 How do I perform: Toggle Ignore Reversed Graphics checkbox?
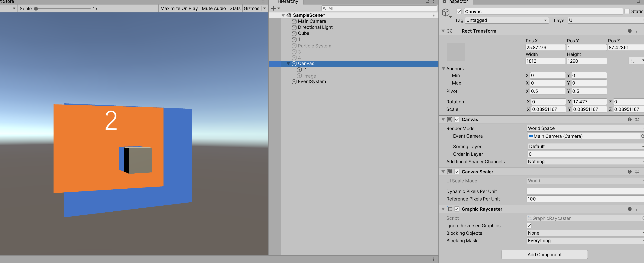[x=529, y=226]
